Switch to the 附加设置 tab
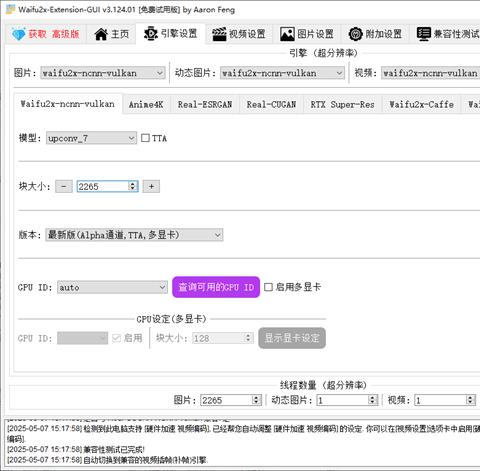This screenshot has width=480, height=471. 375,34
